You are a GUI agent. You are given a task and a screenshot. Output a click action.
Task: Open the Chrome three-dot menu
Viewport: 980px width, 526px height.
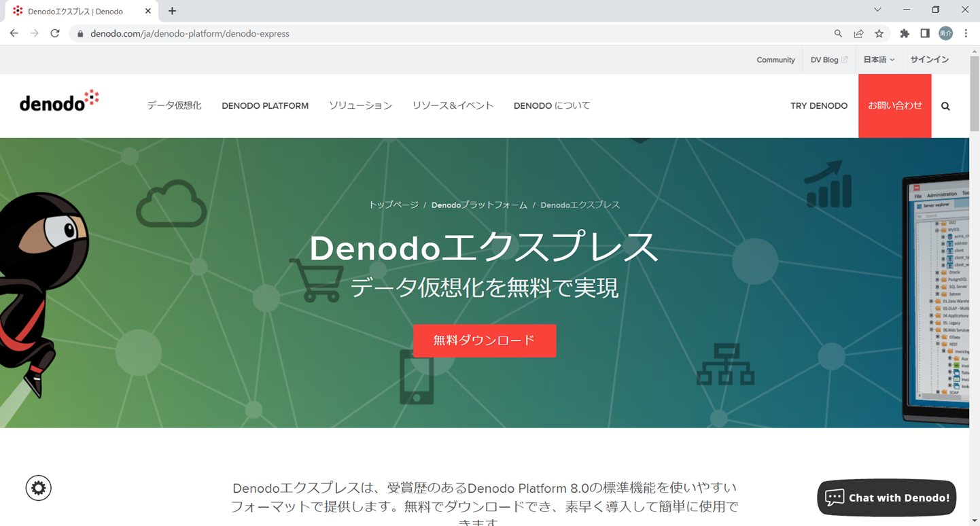(966, 33)
